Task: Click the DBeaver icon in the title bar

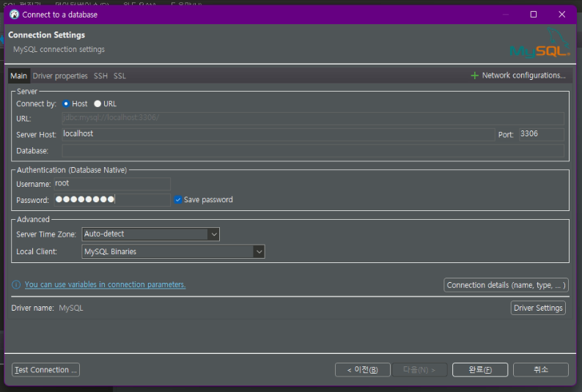Action: [x=14, y=15]
